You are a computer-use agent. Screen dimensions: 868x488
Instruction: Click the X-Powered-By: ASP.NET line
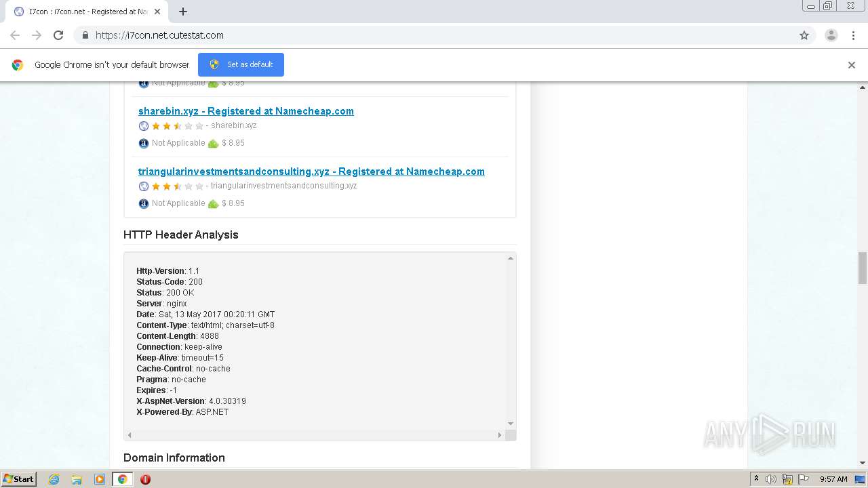(x=182, y=412)
